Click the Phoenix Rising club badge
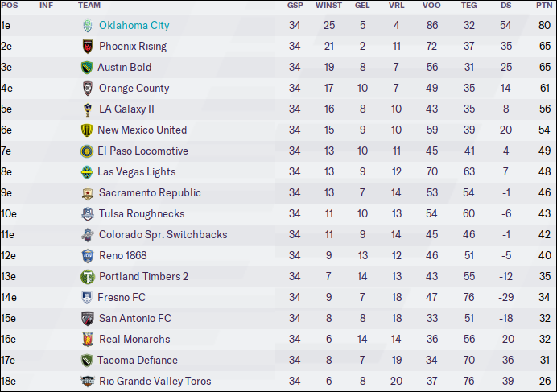Screen dimensions: 557x392 (88, 47)
